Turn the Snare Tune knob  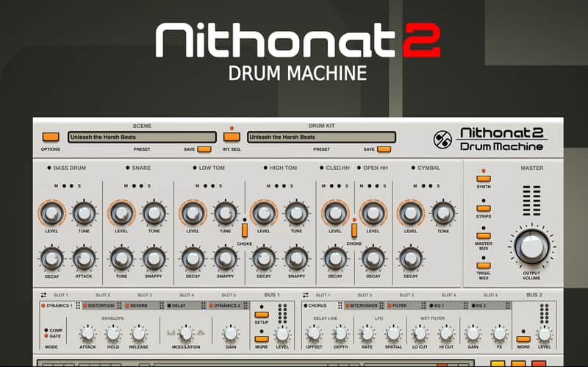(x=121, y=259)
